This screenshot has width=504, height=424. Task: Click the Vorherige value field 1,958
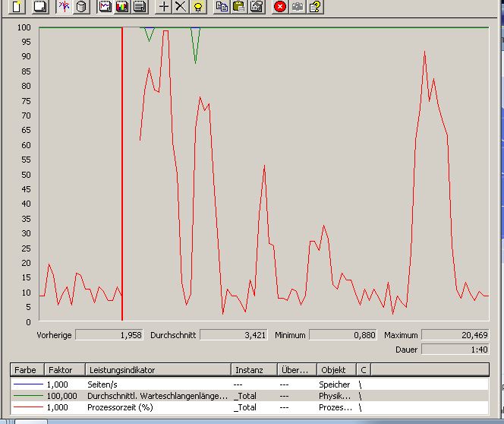click(109, 335)
